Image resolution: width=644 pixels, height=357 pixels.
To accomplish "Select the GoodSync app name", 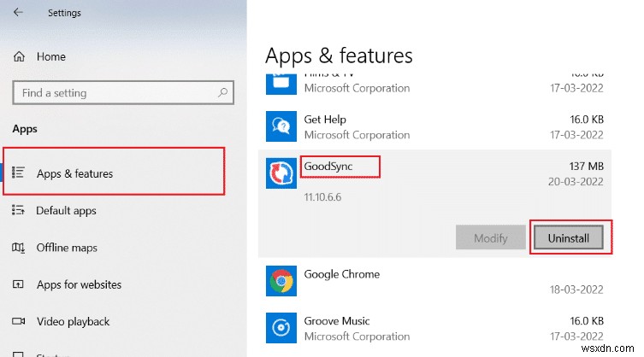I will tap(328, 167).
